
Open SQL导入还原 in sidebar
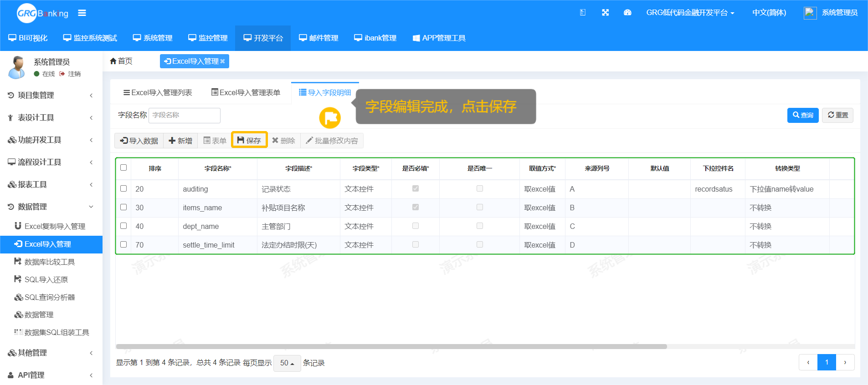point(51,279)
